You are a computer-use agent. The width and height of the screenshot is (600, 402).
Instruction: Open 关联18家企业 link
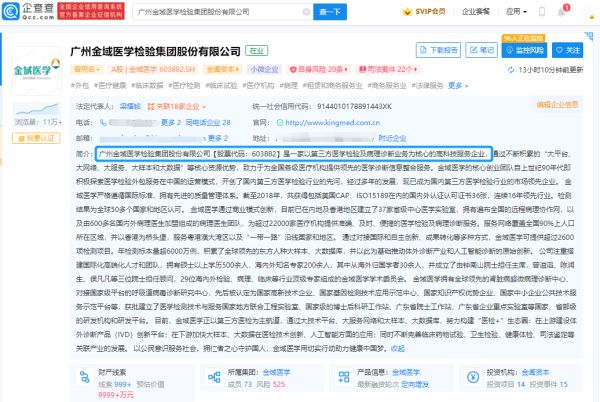(177, 106)
